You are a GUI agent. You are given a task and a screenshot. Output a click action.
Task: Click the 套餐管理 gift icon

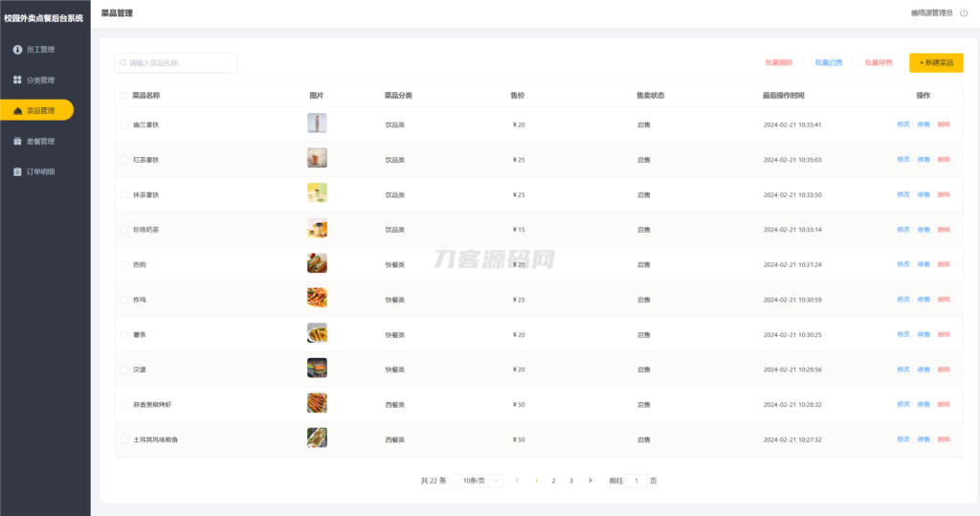tap(17, 141)
